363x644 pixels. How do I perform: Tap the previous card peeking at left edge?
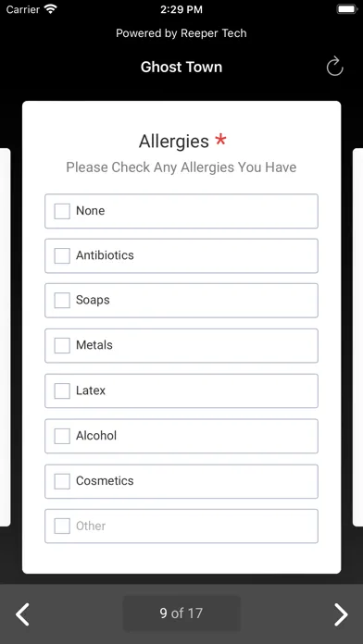point(5,337)
